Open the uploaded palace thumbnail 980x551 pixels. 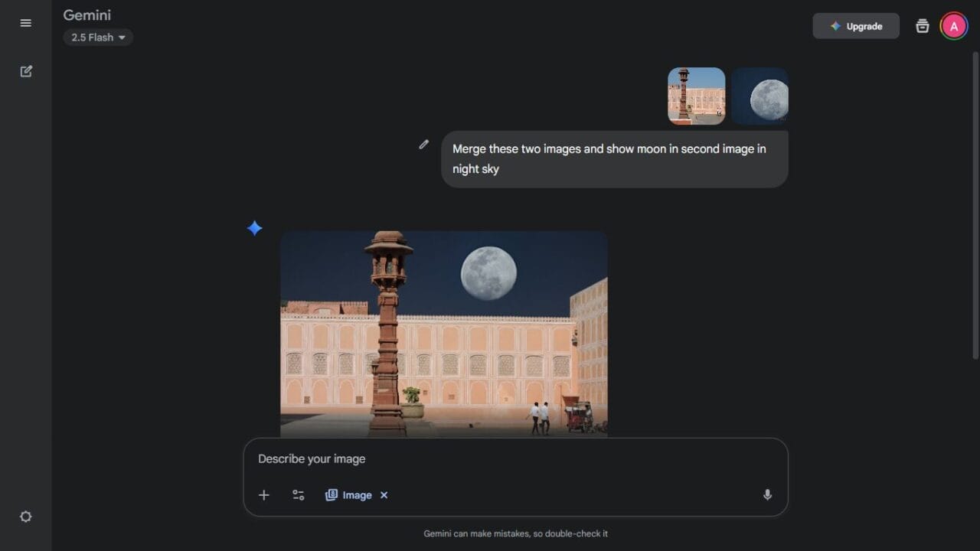point(696,96)
